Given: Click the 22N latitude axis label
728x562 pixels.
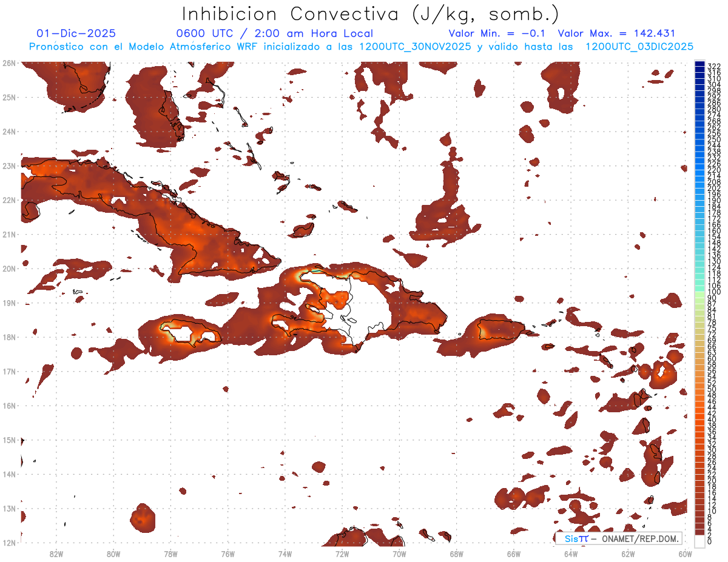Looking at the screenshot, I should point(8,200).
